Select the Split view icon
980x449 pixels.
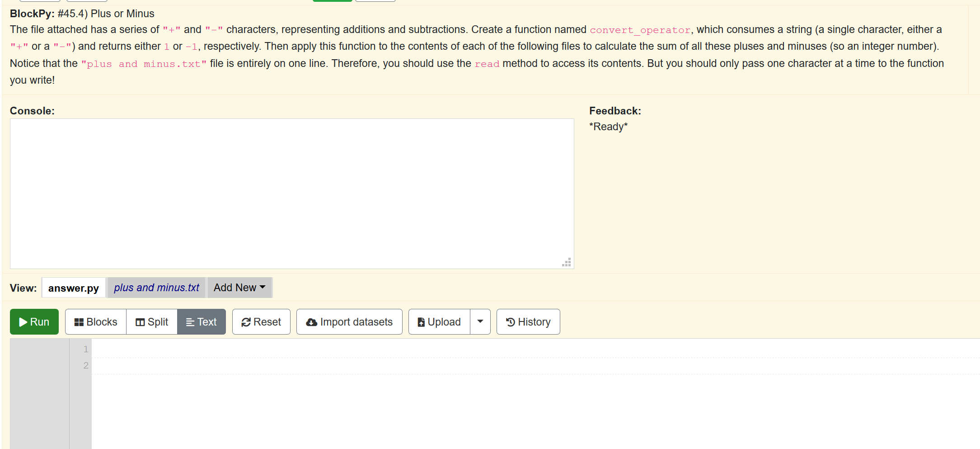tap(141, 321)
